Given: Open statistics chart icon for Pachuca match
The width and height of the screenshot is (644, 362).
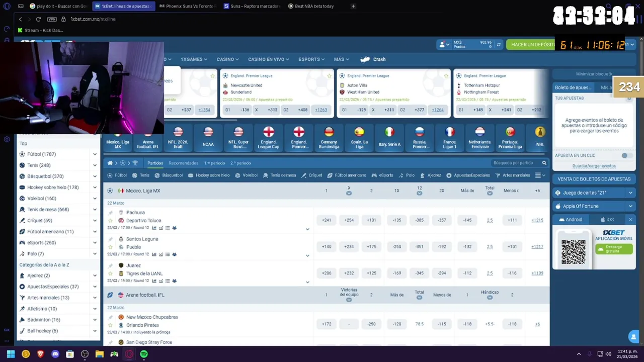Looking at the screenshot, I should (x=154, y=228).
